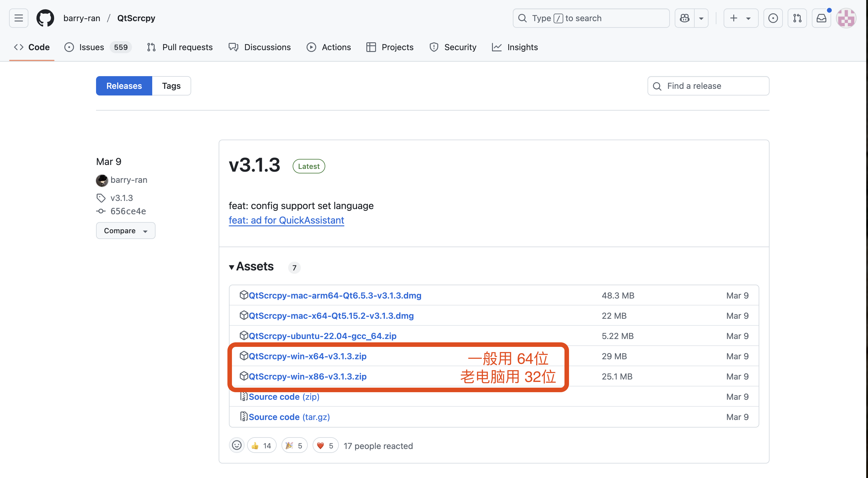The width and height of the screenshot is (868, 478).
Task: Open the add reaction smiley picker
Action: pyautogui.click(x=236, y=445)
